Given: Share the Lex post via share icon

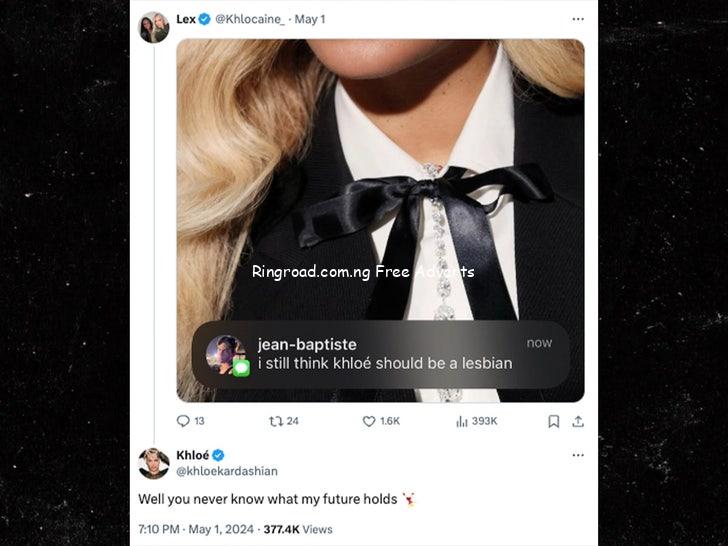Looking at the screenshot, I should coord(577,421).
